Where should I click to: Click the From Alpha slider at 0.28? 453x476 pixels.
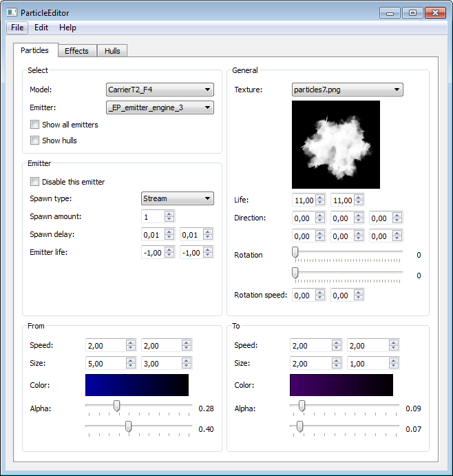click(116, 406)
